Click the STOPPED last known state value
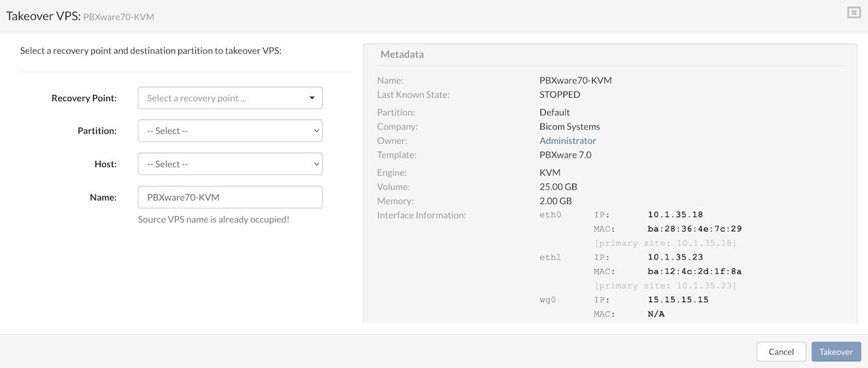The height and width of the screenshot is (368, 868). (x=559, y=94)
